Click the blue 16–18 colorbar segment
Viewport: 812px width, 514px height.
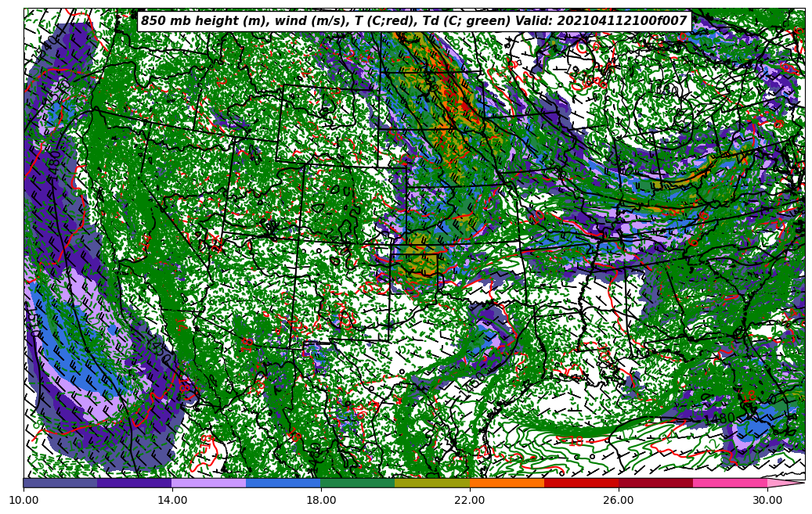pos(283,483)
